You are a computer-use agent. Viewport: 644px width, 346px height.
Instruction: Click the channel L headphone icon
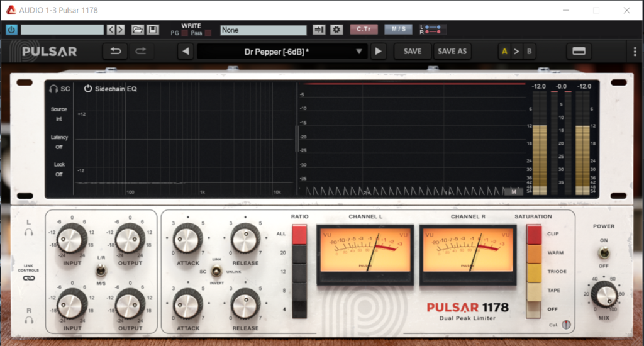pyautogui.click(x=28, y=232)
